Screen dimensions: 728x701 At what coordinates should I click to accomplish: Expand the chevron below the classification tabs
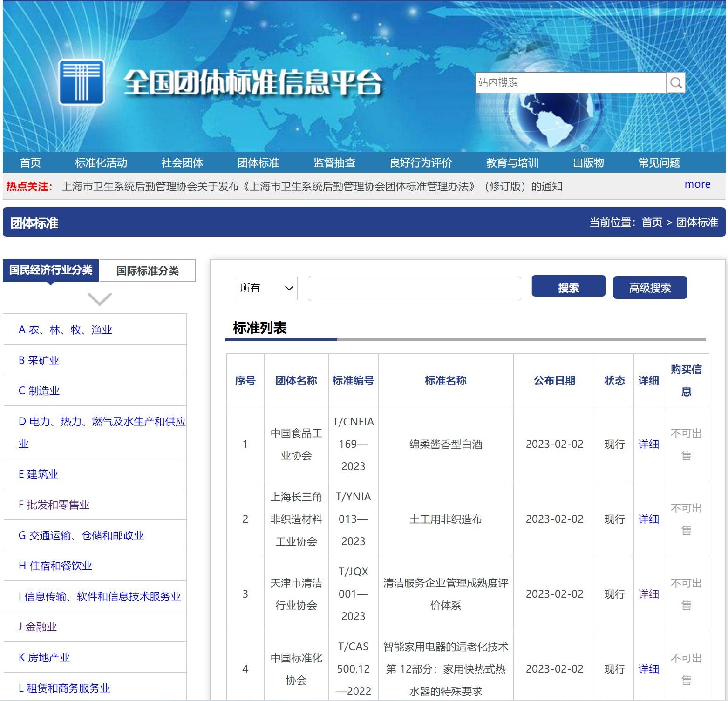[99, 299]
